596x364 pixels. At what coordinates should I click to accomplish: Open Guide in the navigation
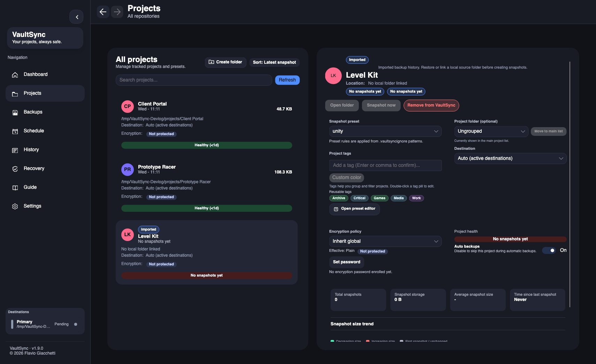click(45, 187)
